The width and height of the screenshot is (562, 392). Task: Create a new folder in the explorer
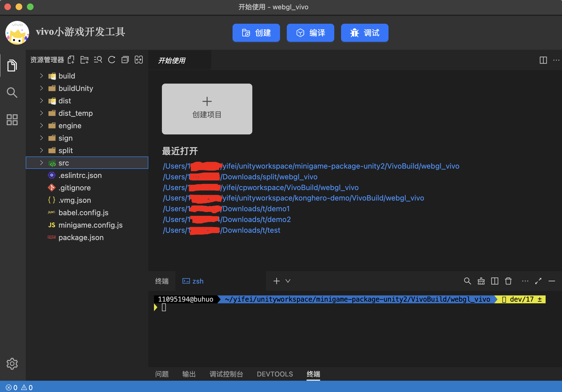click(84, 60)
